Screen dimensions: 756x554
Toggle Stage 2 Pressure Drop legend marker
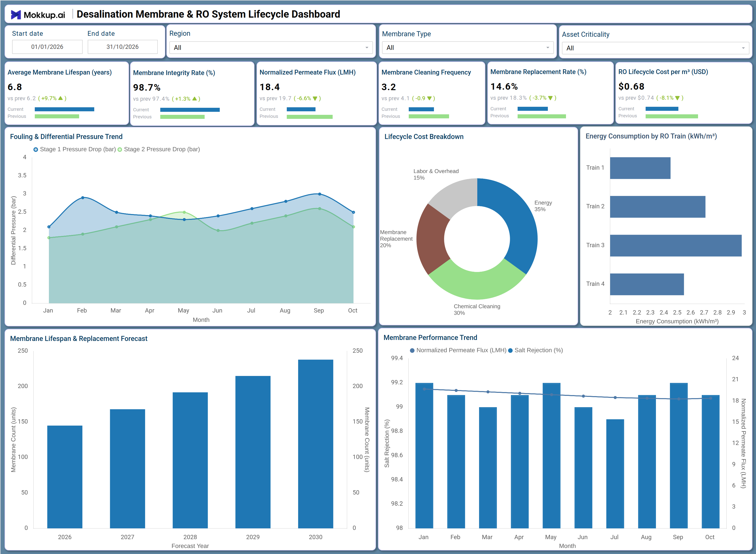pyautogui.click(x=120, y=150)
